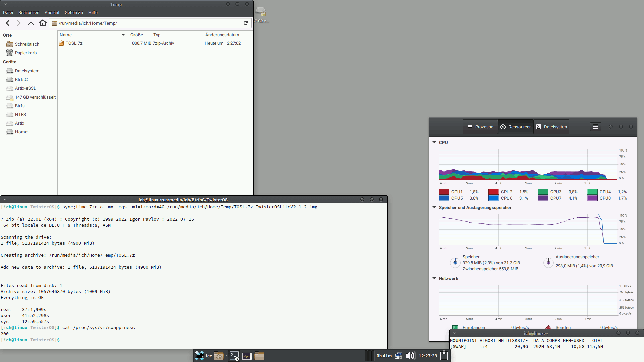Image resolution: width=644 pixels, height=362 pixels.
Task: Click the reload button in file manager
Action: coord(246,23)
